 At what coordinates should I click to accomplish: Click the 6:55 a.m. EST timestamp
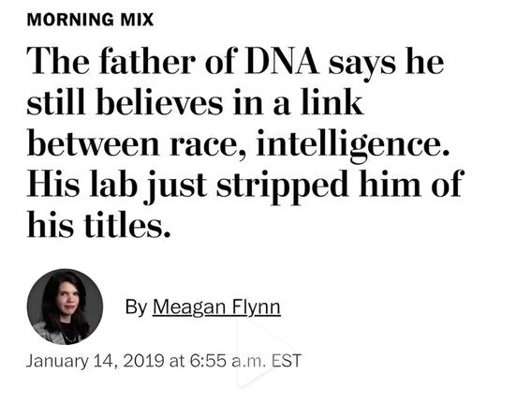coord(245,361)
